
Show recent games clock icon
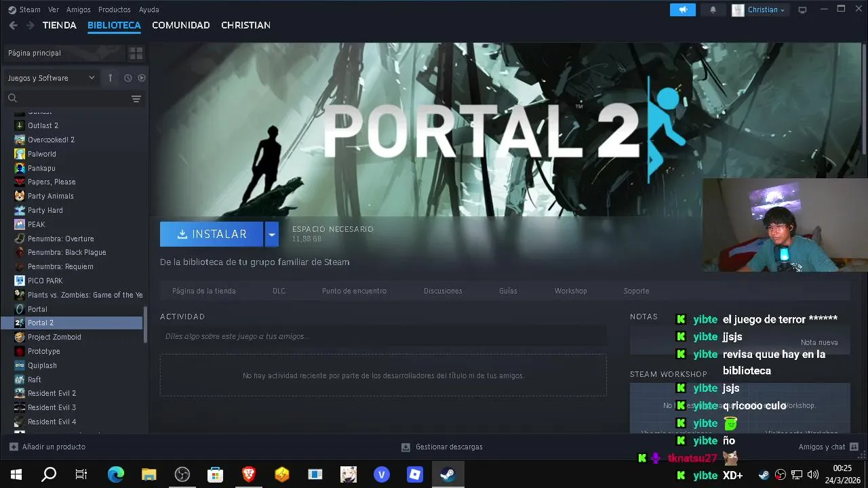(127, 78)
